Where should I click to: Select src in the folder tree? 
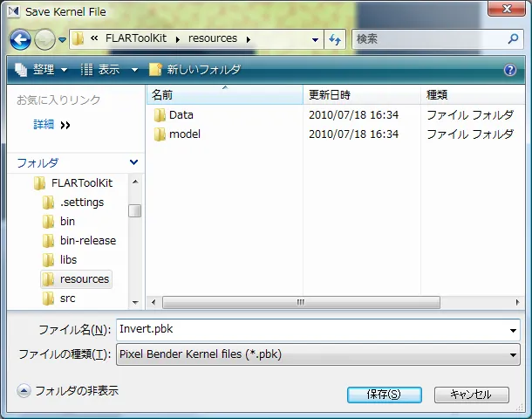pyautogui.click(x=67, y=299)
